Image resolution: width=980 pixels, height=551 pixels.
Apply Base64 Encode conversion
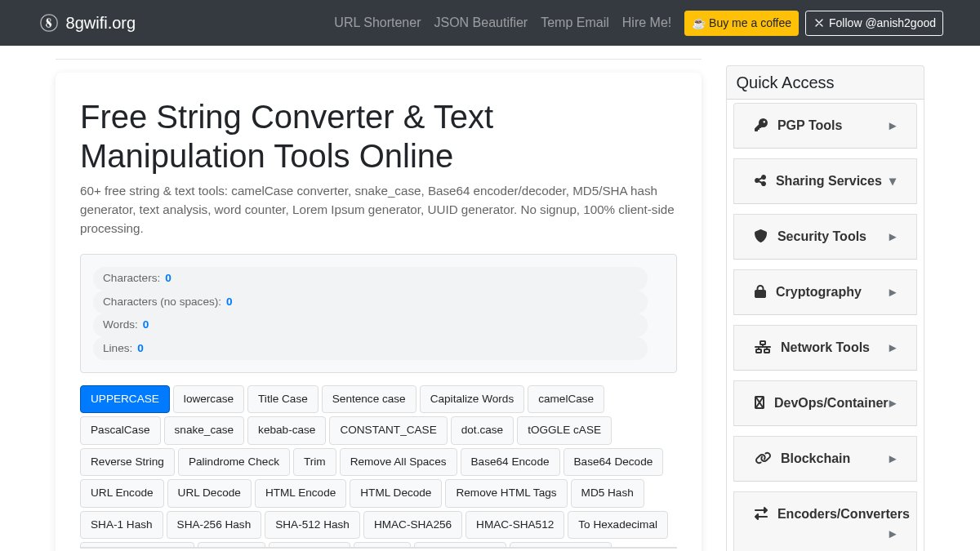coord(510,461)
